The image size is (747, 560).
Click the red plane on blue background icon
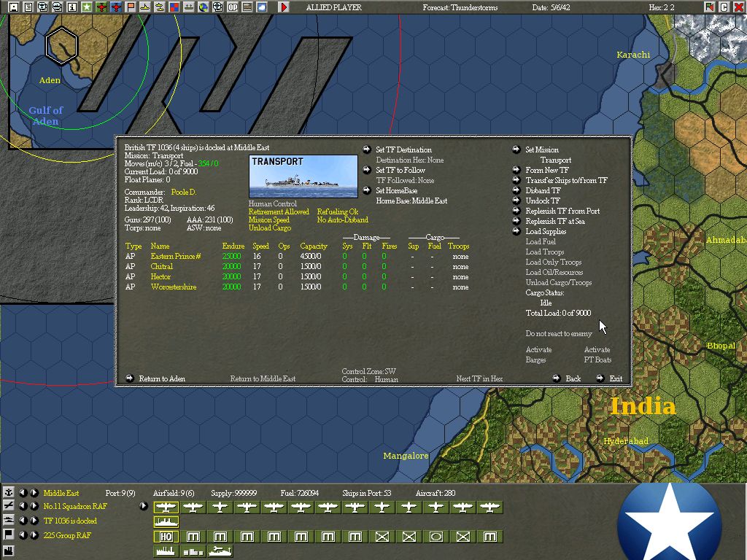pos(116,7)
